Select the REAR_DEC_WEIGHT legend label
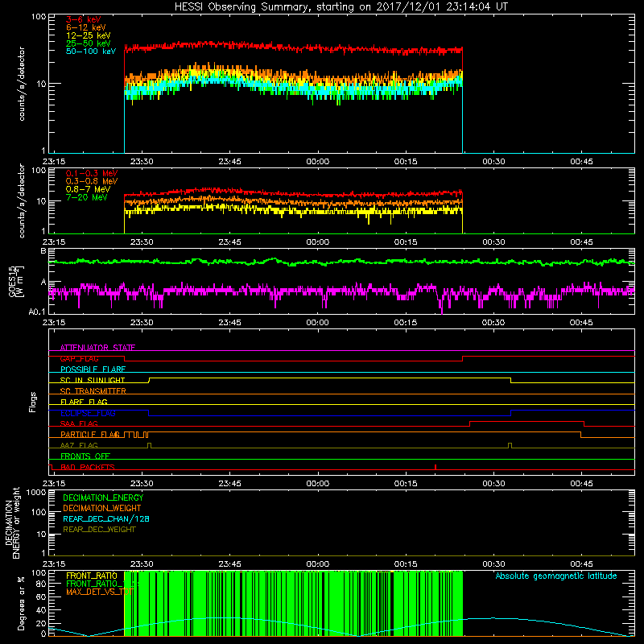 click(x=99, y=530)
